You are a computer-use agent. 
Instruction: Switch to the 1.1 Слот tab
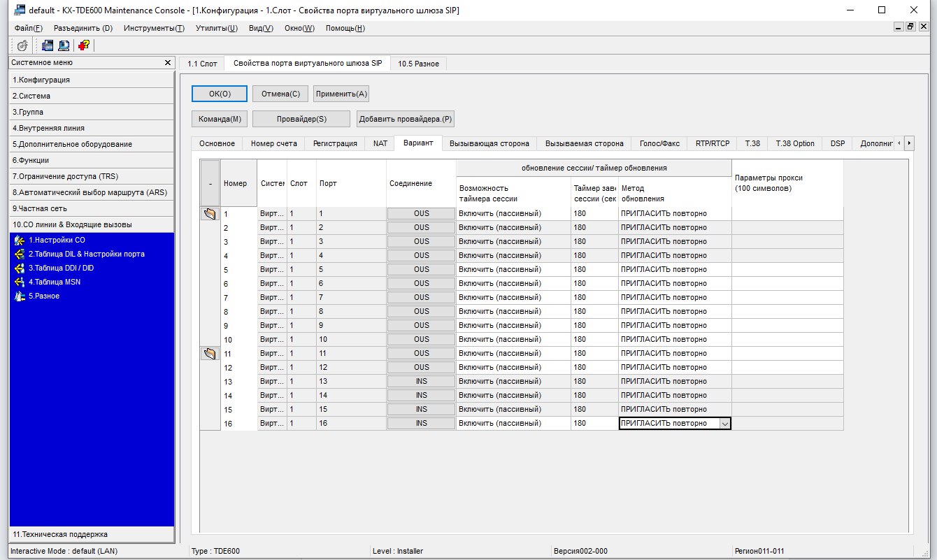(x=202, y=64)
